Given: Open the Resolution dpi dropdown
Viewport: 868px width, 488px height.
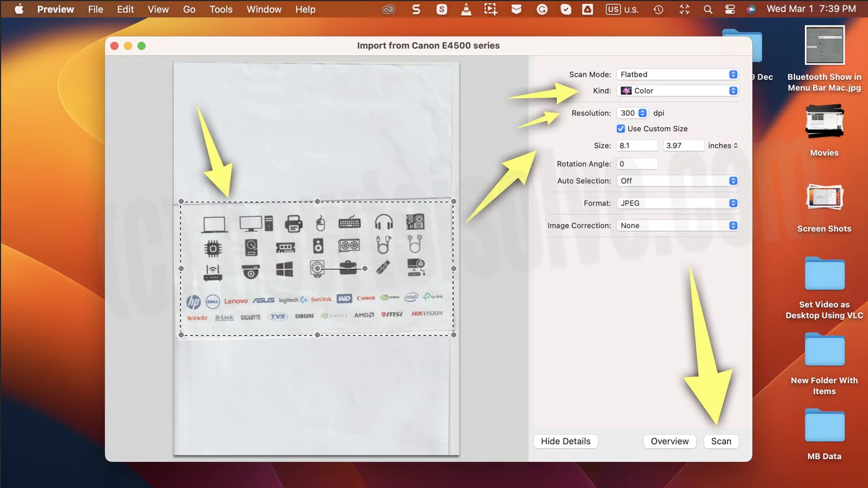Looking at the screenshot, I should (x=632, y=113).
